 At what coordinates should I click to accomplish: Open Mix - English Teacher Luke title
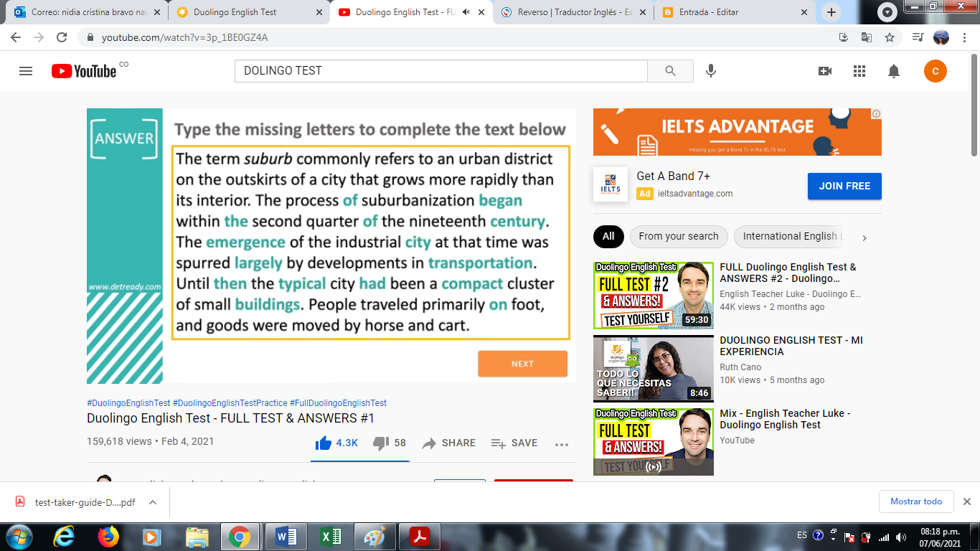click(x=785, y=419)
